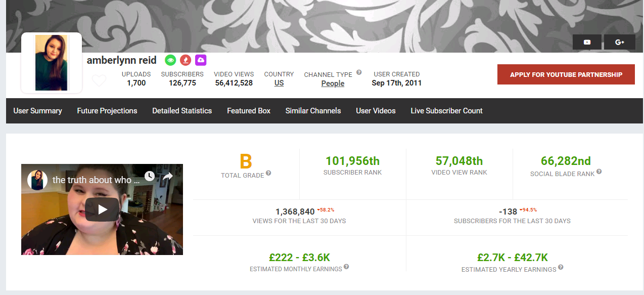Click the purple cloud upload badge icon

(x=201, y=60)
